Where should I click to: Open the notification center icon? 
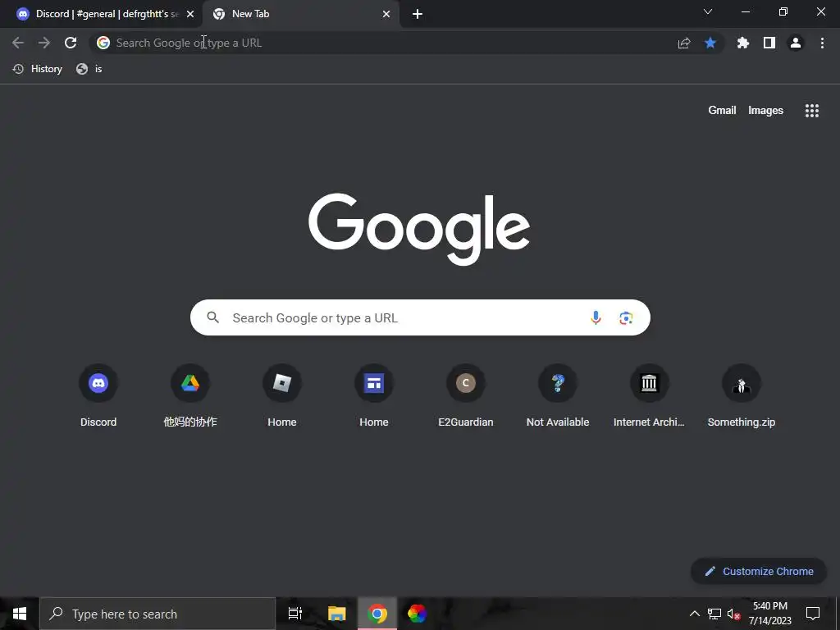(813, 614)
